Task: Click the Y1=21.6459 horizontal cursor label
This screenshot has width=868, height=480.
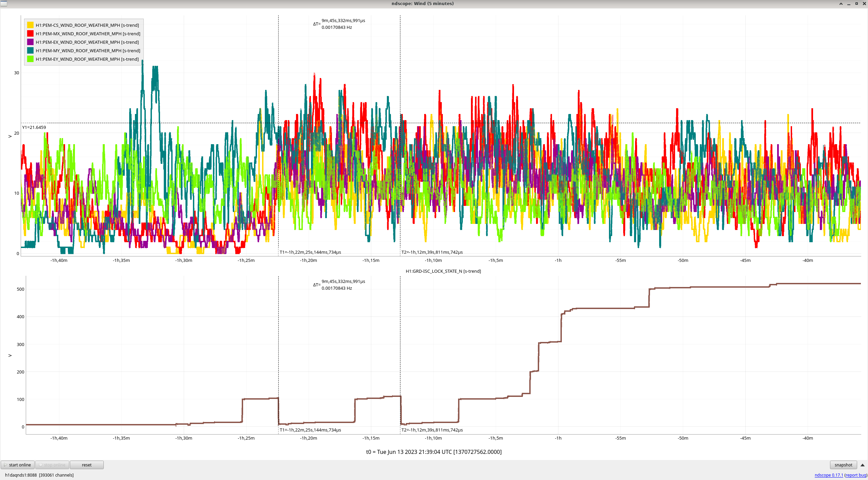Action: (x=34, y=127)
